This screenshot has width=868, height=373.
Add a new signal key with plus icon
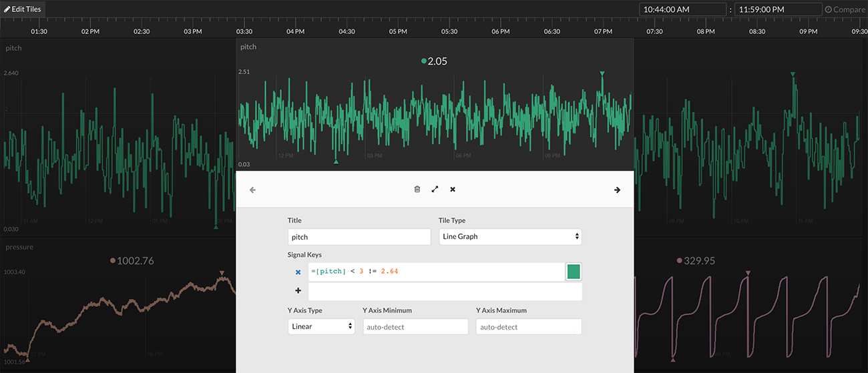coord(298,291)
